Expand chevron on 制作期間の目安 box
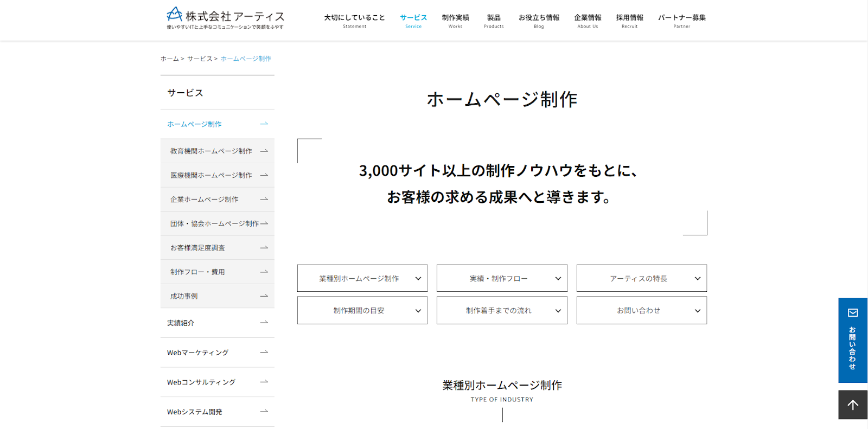This screenshot has height=429, width=868. [418, 311]
